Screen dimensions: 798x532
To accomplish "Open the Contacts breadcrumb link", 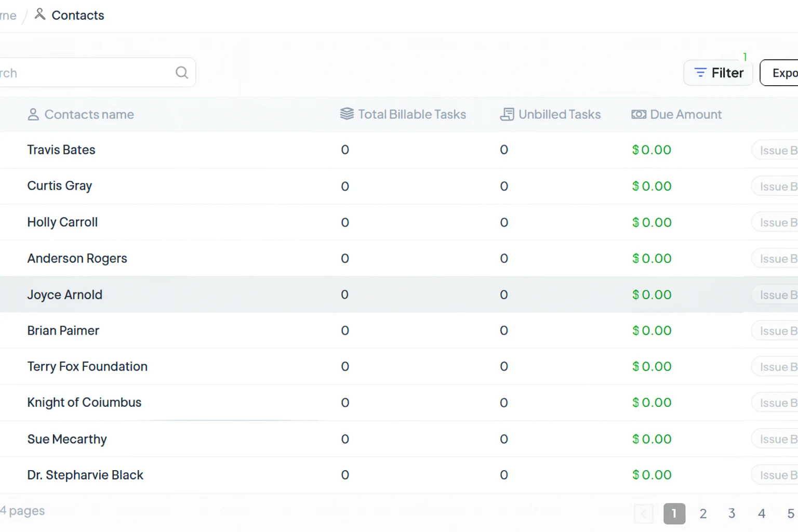I will [x=77, y=16].
